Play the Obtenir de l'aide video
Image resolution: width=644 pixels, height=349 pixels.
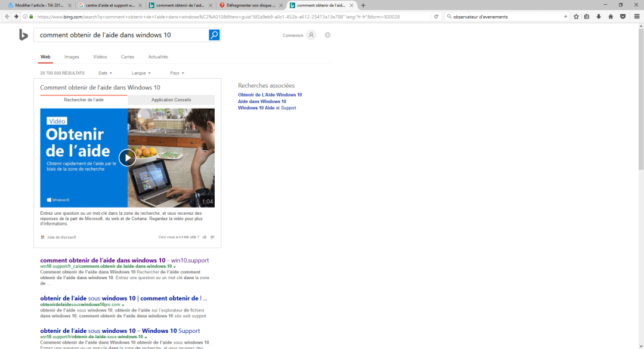point(127,157)
